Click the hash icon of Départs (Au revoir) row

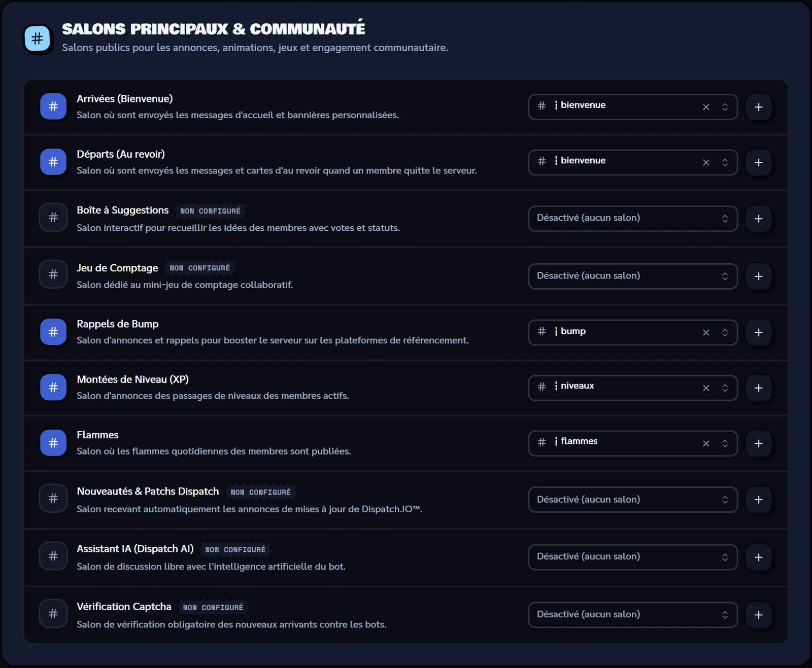coord(53,162)
